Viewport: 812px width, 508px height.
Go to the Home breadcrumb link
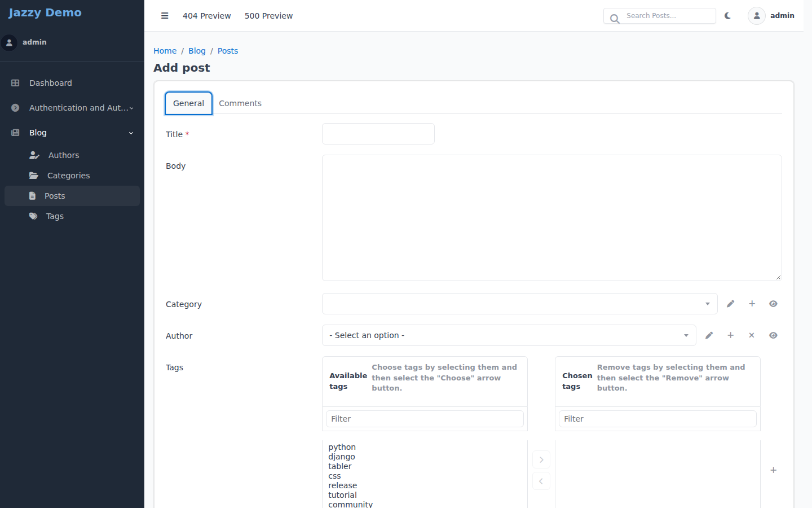click(165, 51)
